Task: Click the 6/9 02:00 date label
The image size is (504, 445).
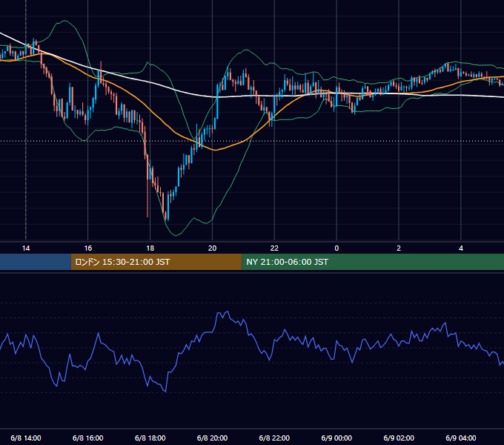Action: 399,438
